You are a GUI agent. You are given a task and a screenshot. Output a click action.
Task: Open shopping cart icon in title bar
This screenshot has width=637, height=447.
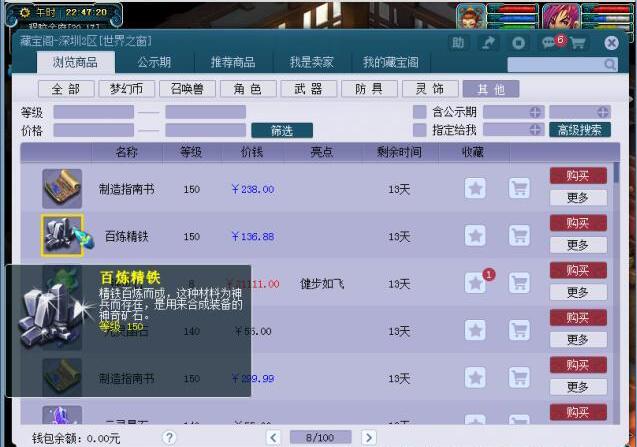pyautogui.click(x=578, y=43)
